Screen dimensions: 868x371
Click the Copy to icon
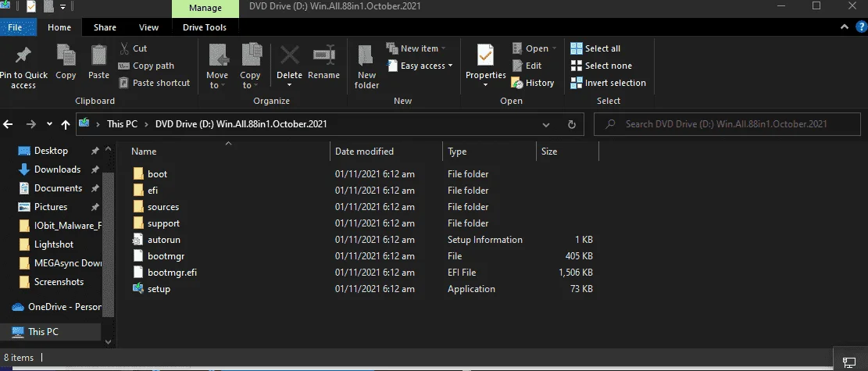click(x=251, y=55)
